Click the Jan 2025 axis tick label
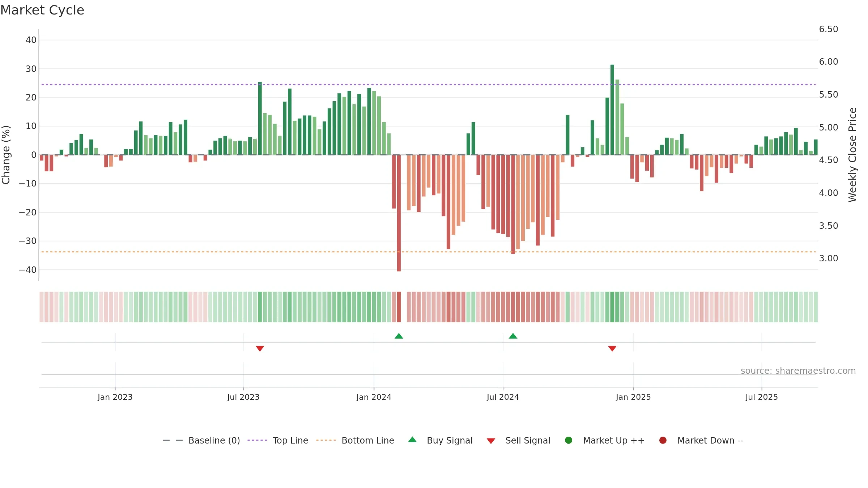Viewport: 868px width, 488px height. (x=633, y=397)
